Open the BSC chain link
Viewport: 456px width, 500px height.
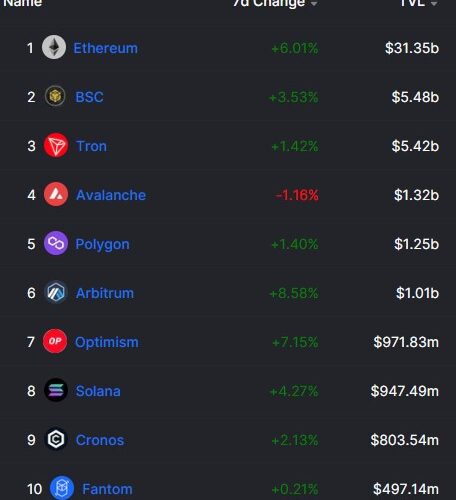[89, 97]
